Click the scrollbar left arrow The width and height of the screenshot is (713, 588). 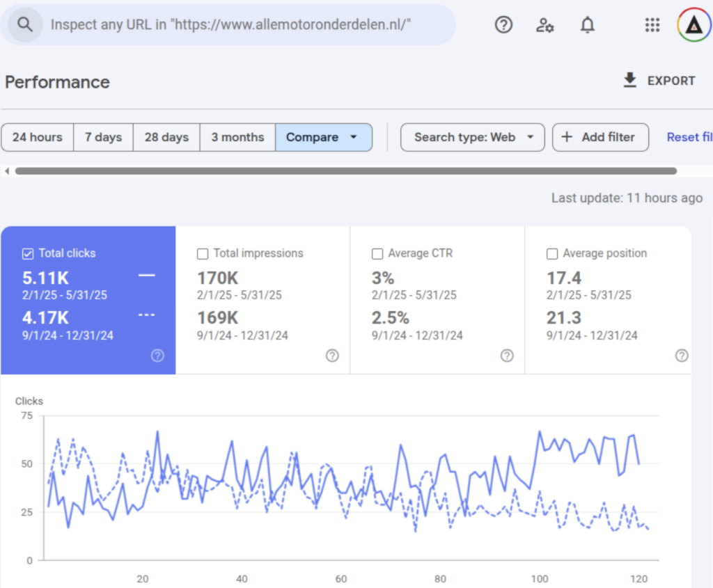click(7, 171)
